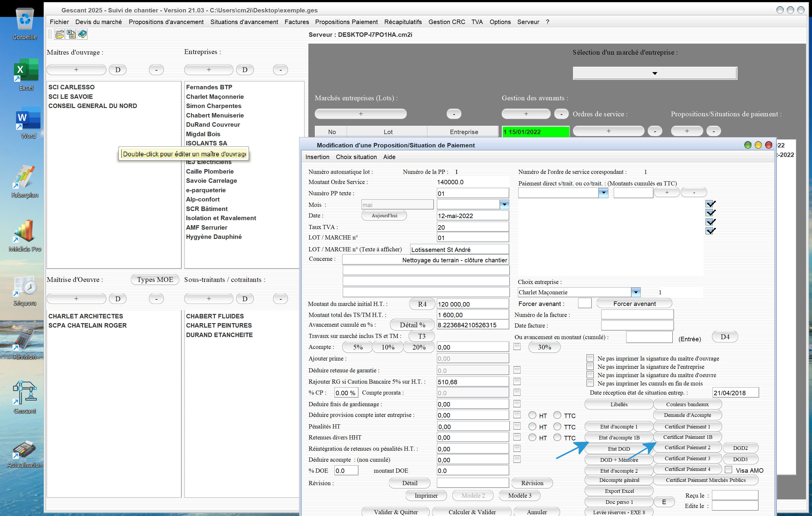Click the first checkmark icon beside paiement direct list
Image resolution: width=812 pixels, height=516 pixels.
coord(710,204)
